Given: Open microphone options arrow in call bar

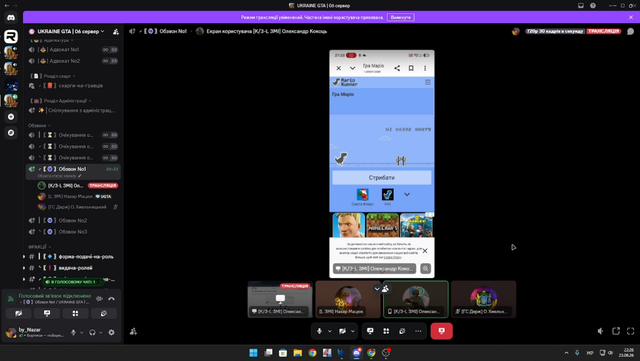Looking at the screenshot, I should 330,331.
